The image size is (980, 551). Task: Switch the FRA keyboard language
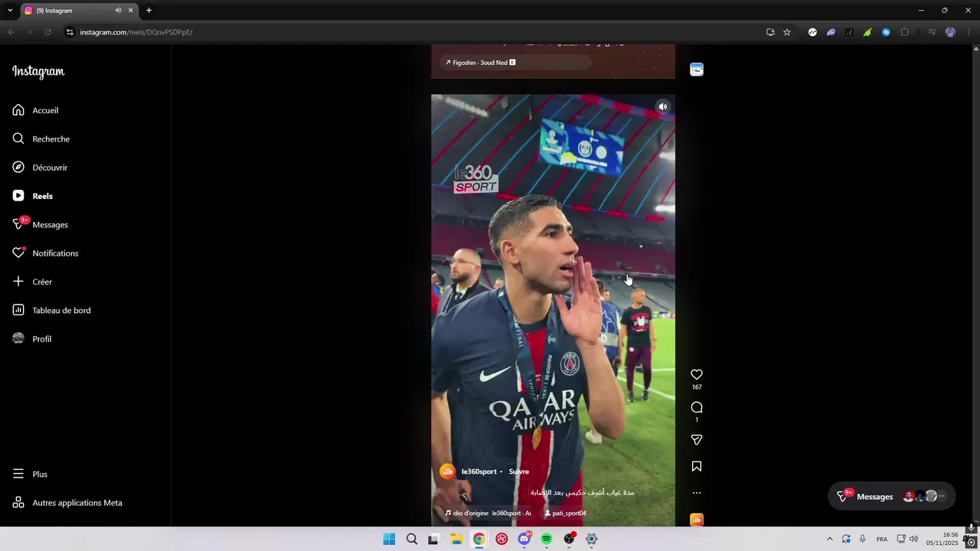click(882, 539)
